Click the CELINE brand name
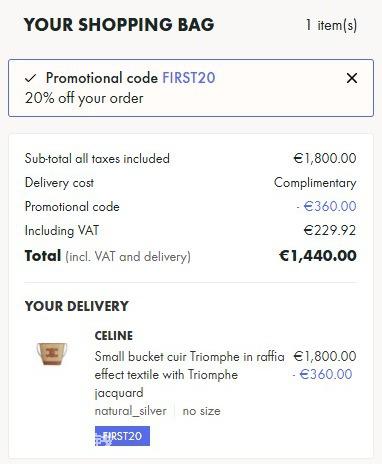This screenshot has height=464, width=382. (114, 336)
